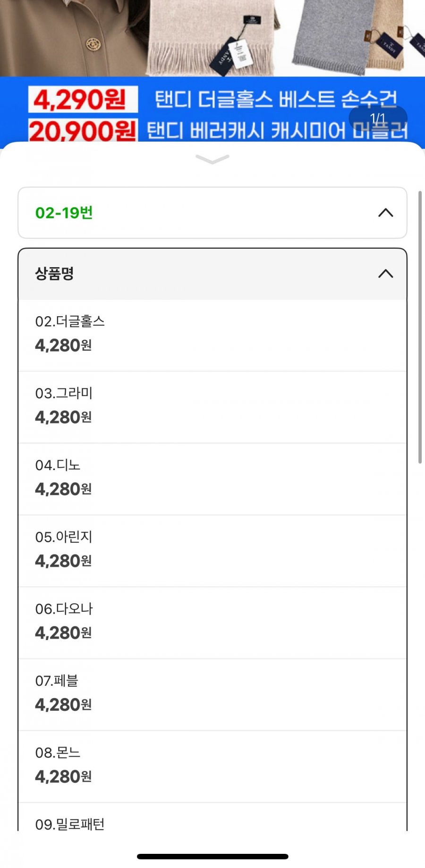Tap the 1/1 image counter badge
Viewport: 425px width, 868px height.
[378, 118]
